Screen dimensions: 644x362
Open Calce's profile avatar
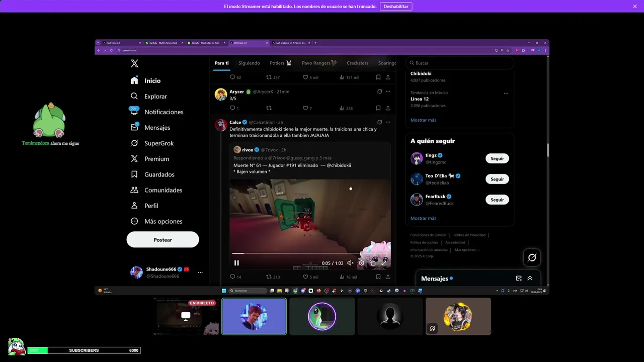tap(220, 125)
